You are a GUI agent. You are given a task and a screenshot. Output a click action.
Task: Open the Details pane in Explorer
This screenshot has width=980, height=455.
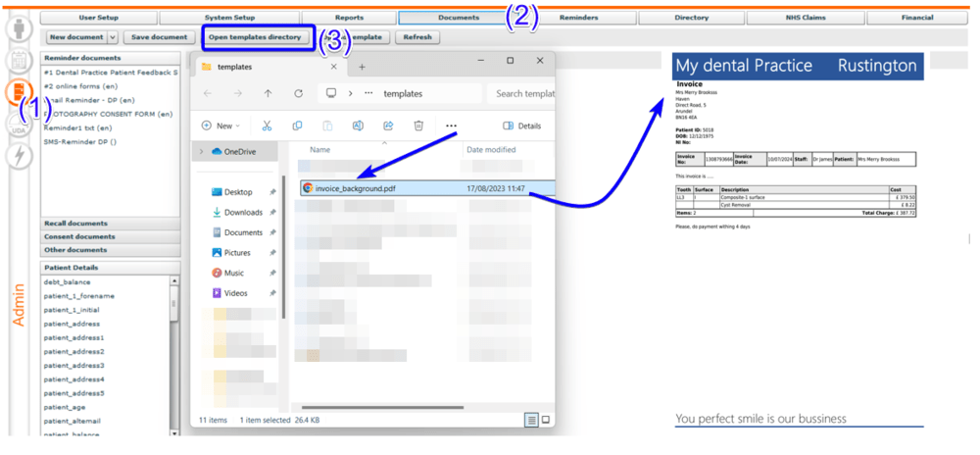click(522, 126)
